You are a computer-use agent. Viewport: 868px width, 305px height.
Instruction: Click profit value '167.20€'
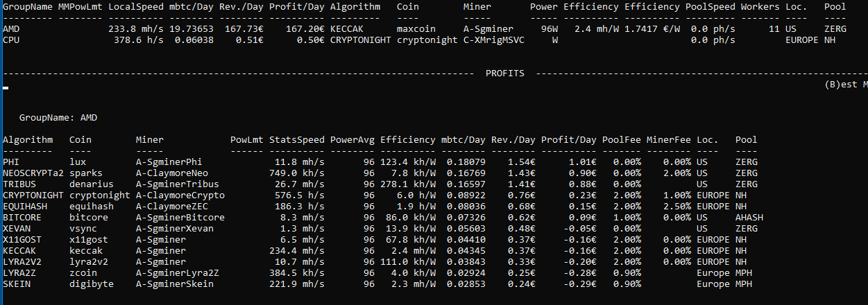pos(305,29)
